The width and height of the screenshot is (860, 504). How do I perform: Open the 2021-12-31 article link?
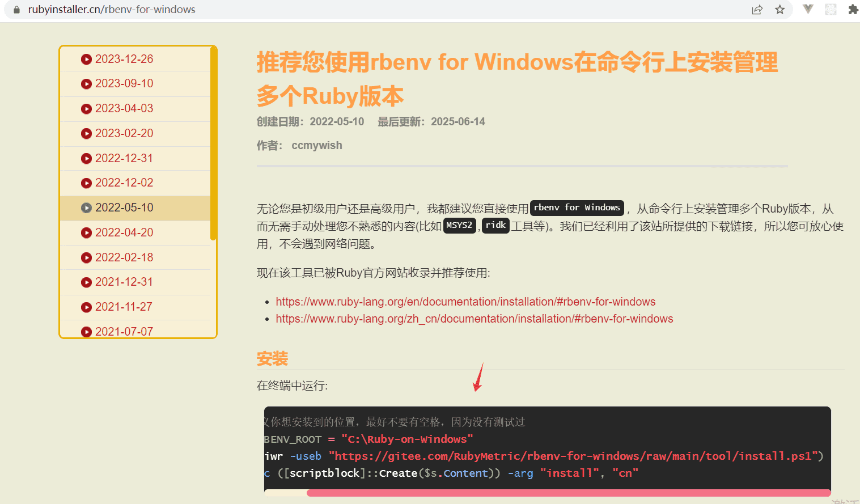[x=124, y=282]
